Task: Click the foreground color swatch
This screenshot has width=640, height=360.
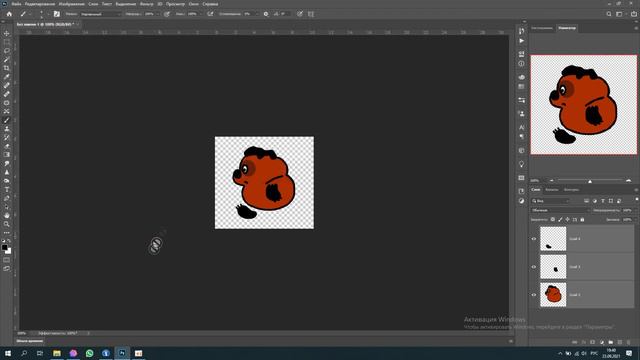Action: [4, 247]
